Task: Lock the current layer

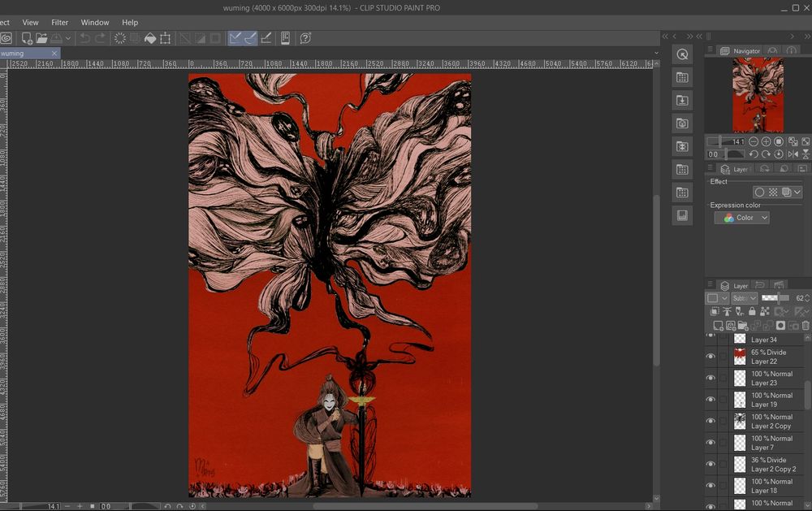Action: coord(753,311)
